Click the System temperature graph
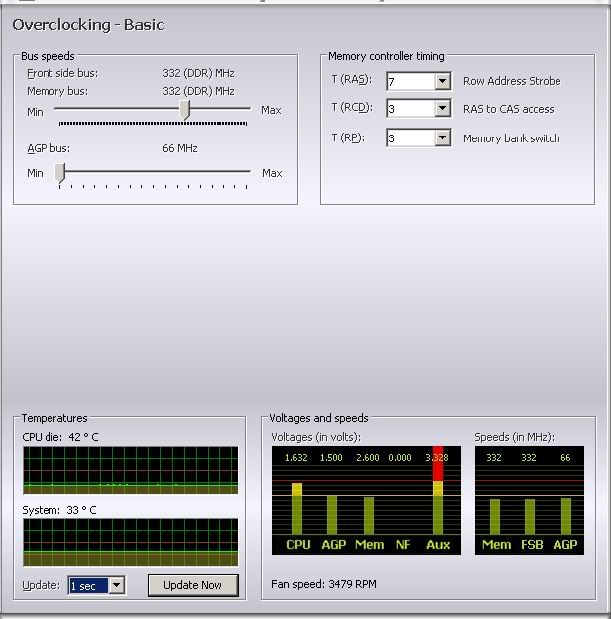 click(x=131, y=542)
